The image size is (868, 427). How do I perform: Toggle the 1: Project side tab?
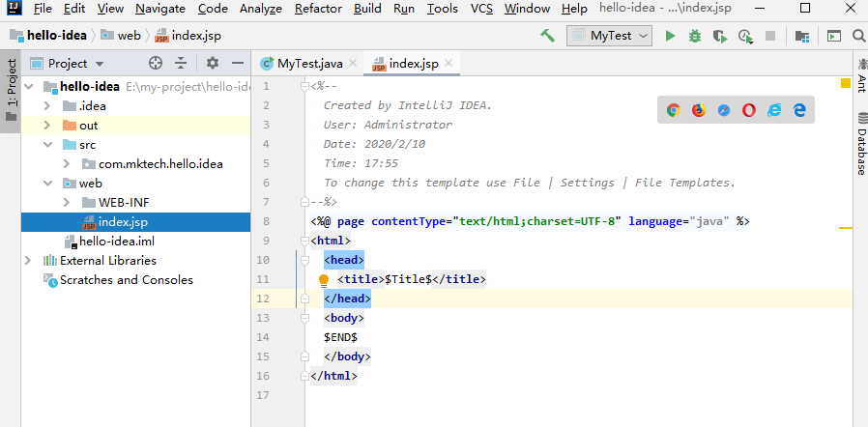(11, 91)
